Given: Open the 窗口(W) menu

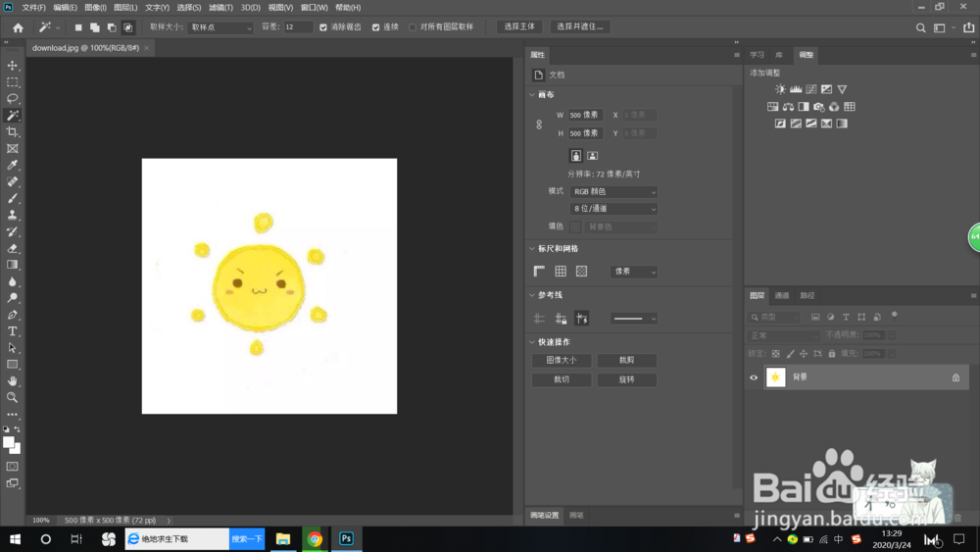Looking at the screenshot, I should [x=314, y=8].
